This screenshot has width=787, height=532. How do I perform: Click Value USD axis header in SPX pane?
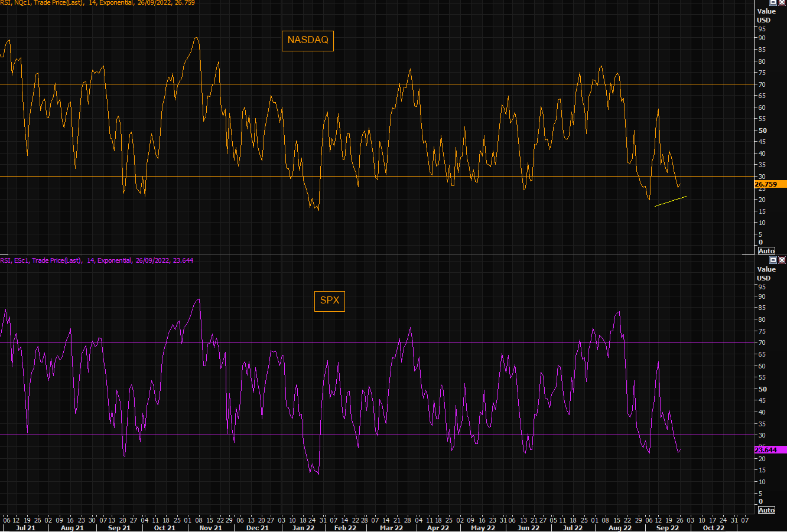click(766, 273)
